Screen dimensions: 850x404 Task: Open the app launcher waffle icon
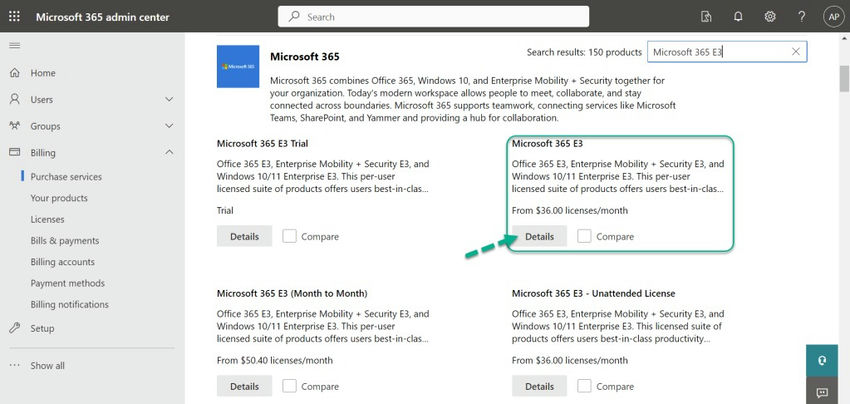tap(16, 17)
